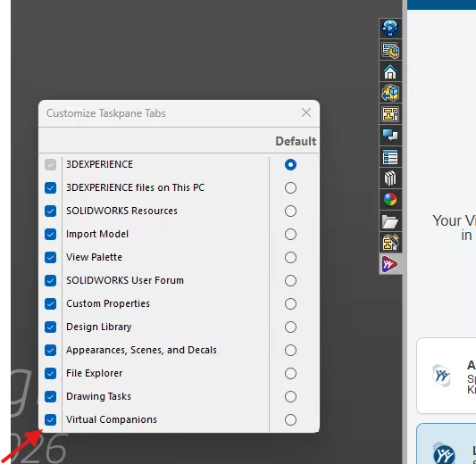Set Virtual Companions as default tab
The width and height of the screenshot is (476, 464).
tap(290, 419)
